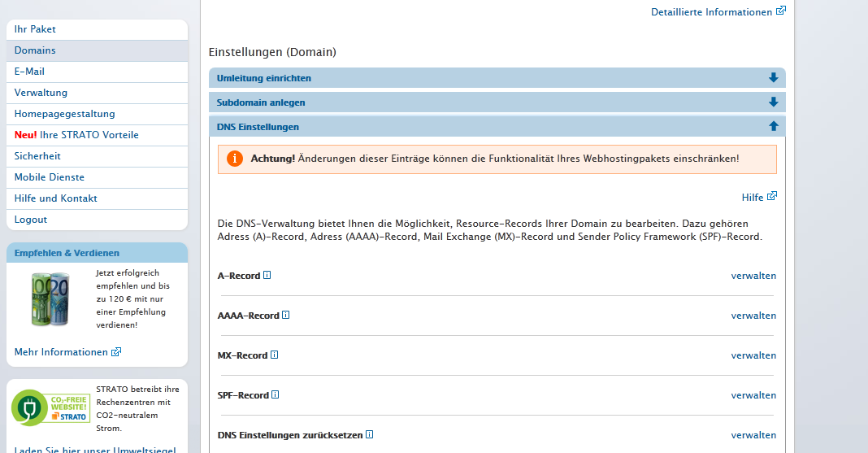868x453 pixels.
Task: Open Ihr Paket in the sidebar
Action: click(x=97, y=29)
